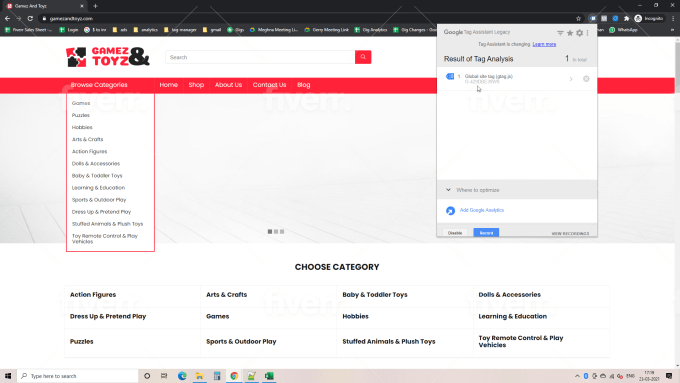Open the tag manager bookmark folder
The height and width of the screenshot is (383, 680).
pyautogui.click(x=180, y=30)
